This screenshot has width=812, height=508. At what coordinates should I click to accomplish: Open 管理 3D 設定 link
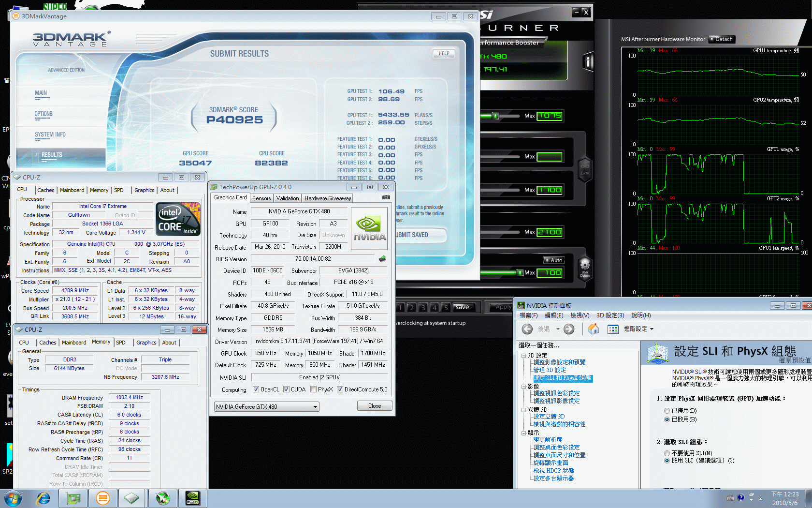[550, 370]
